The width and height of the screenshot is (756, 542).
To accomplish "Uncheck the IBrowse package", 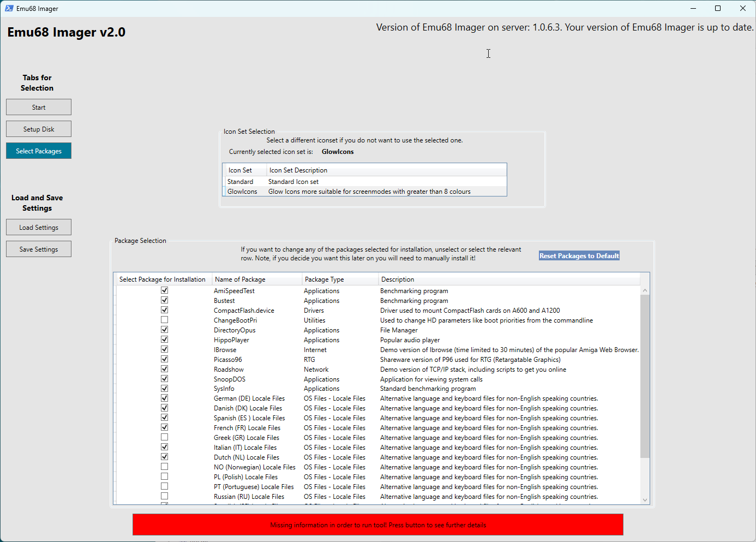I will [x=164, y=349].
